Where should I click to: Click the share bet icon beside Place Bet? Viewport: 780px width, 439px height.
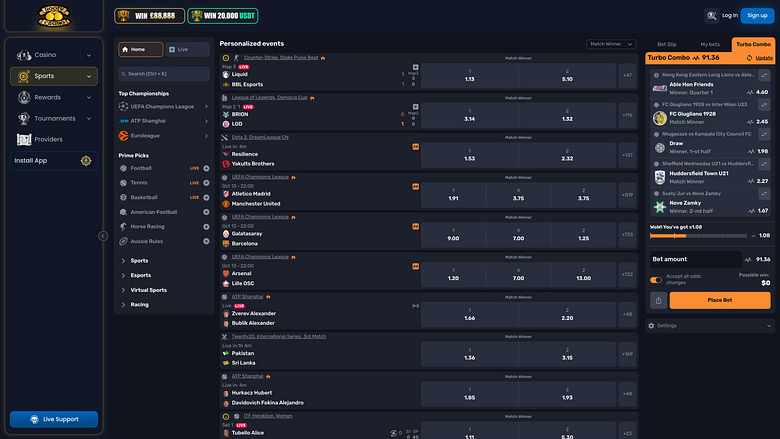[x=658, y=300]
